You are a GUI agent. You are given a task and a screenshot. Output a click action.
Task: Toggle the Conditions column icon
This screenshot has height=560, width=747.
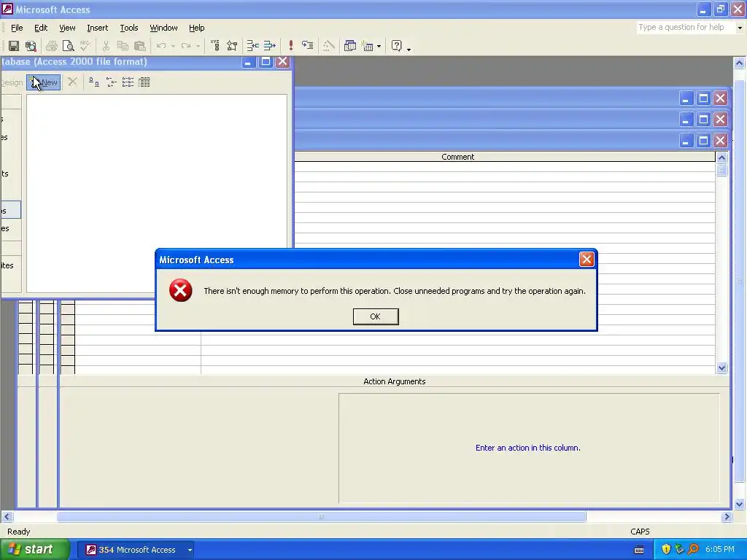[x=232, y=46]
